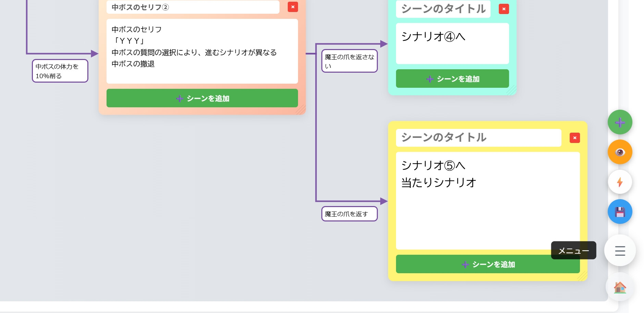
Task: Delete the cyan シナリオ④へ scene card
Action: pyautogui.click(x=504, y=9)
